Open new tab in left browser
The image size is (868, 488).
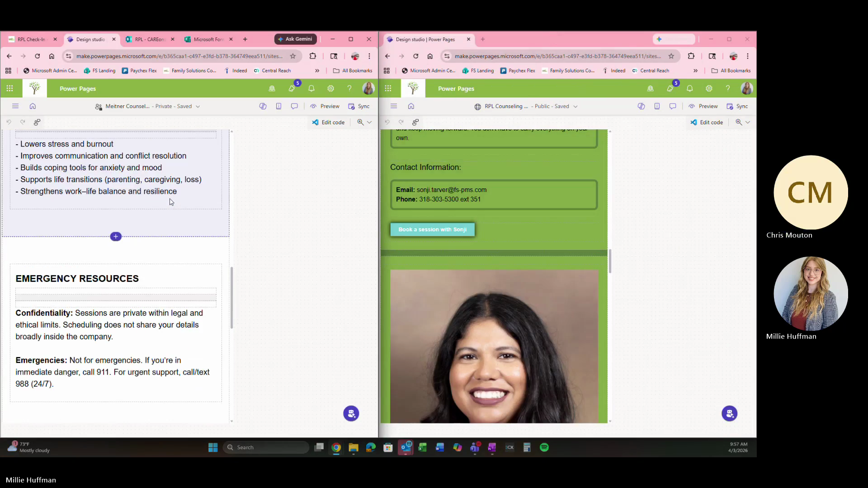click(245, 39)
